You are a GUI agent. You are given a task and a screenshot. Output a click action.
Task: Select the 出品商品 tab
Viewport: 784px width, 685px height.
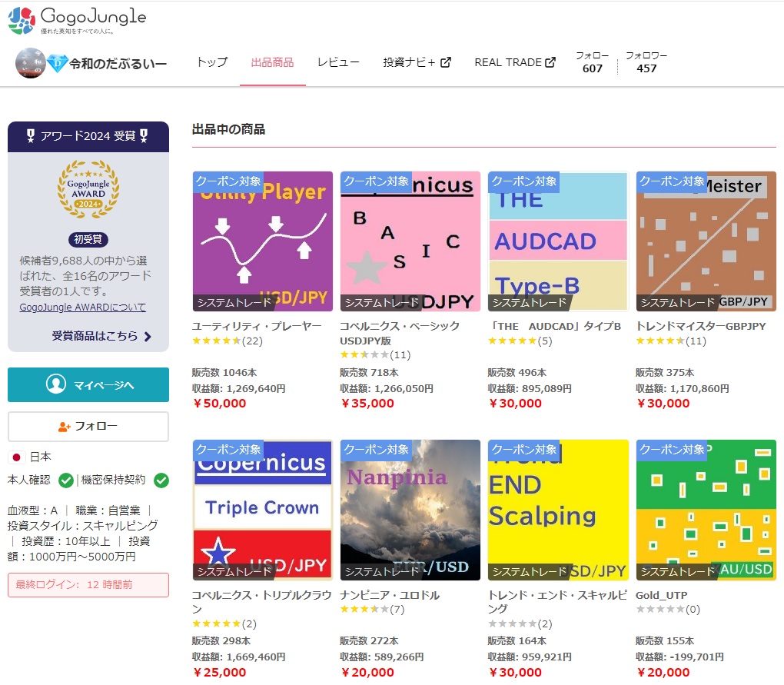273,62
